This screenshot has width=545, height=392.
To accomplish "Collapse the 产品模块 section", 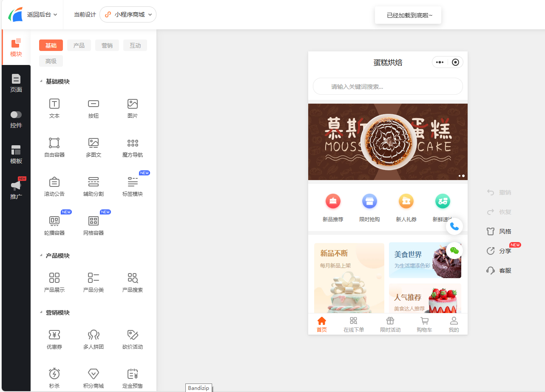I will (x=41, y=256).
